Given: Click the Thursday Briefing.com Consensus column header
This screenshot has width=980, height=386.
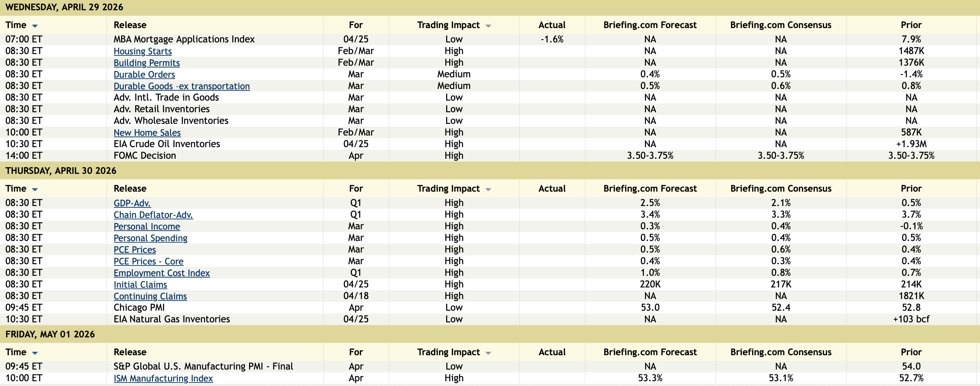Looking at the screenshot, I should 781,189.
